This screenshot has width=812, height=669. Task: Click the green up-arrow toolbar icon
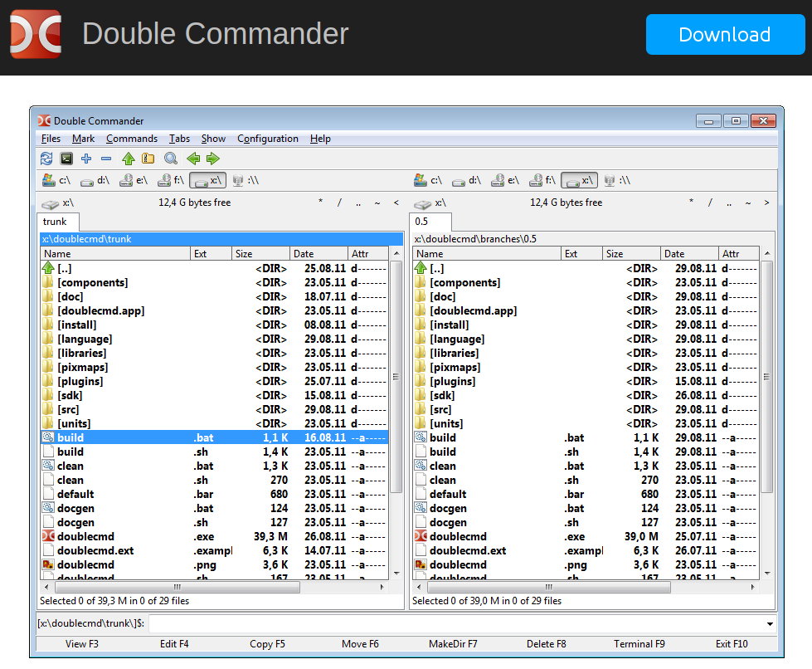pyautogui.click(x=129, y=159)
